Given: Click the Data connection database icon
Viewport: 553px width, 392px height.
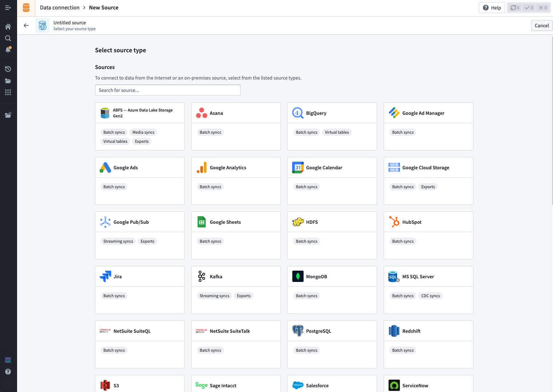Looking at the screenshot, I should point(26,8).
